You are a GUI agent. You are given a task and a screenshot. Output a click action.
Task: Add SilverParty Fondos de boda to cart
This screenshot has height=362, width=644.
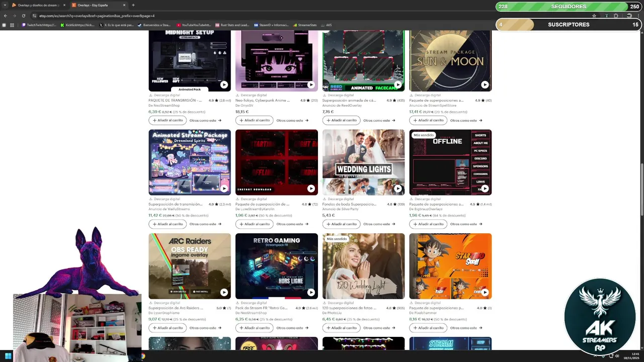coord(341,224)
